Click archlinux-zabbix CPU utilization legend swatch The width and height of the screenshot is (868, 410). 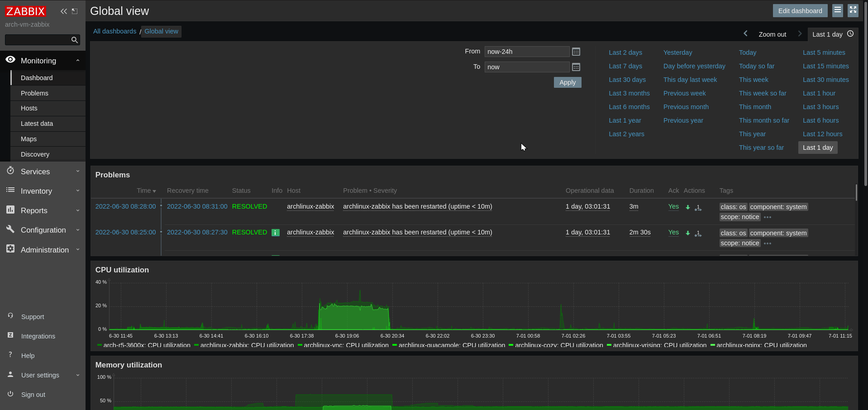[196, 345]
